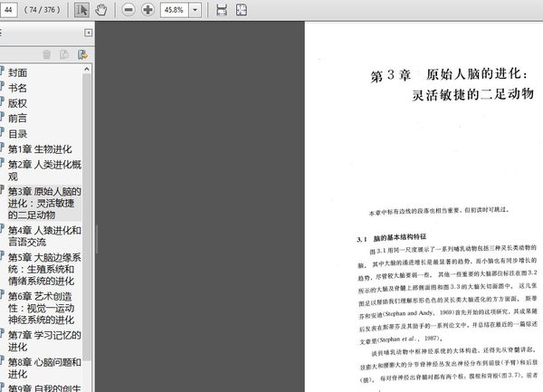Viewport: 543px width, 392px height.
Task: Zoom out with the minus button
Action: coord(129,10)
